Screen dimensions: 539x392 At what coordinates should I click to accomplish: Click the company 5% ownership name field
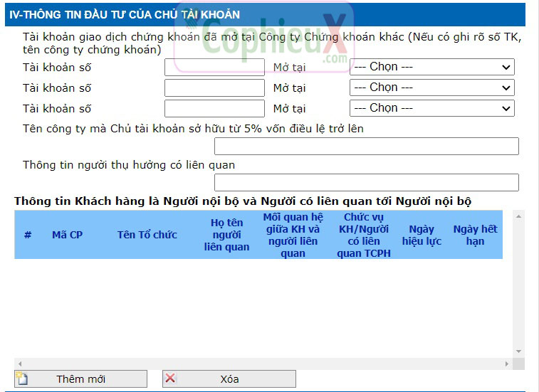[x=366, y=147]
